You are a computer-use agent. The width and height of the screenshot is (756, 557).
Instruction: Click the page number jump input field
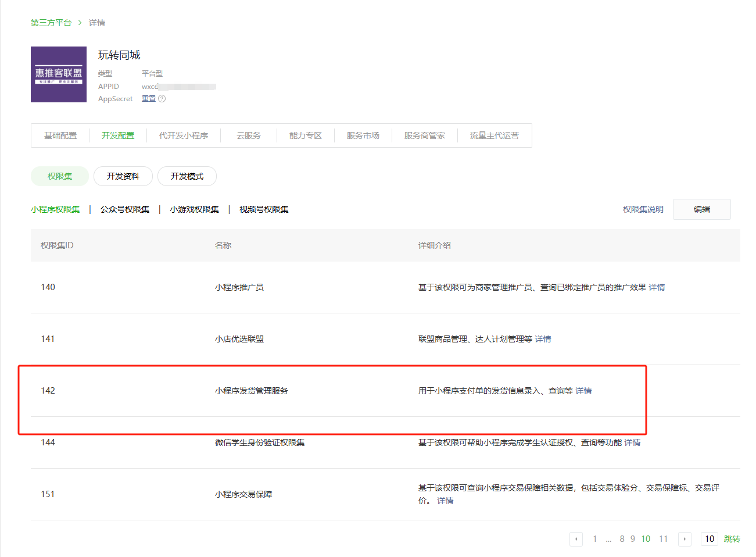coord(710,539)
